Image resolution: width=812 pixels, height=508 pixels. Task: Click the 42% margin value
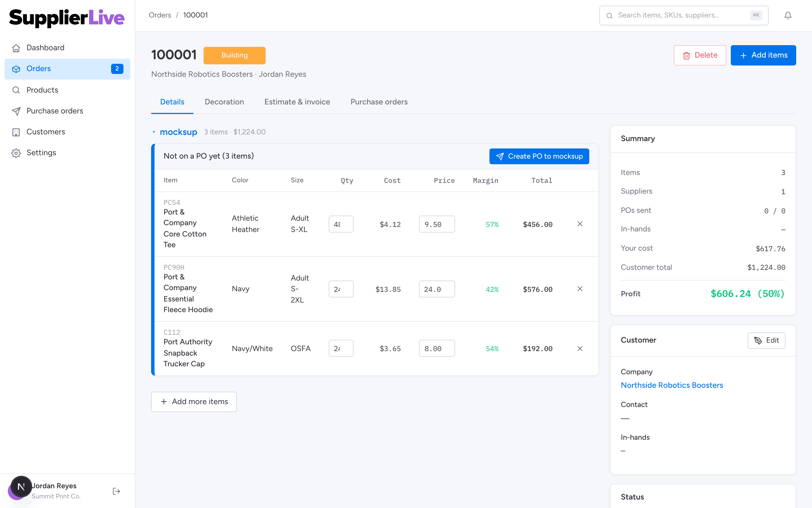coord(492,289)
